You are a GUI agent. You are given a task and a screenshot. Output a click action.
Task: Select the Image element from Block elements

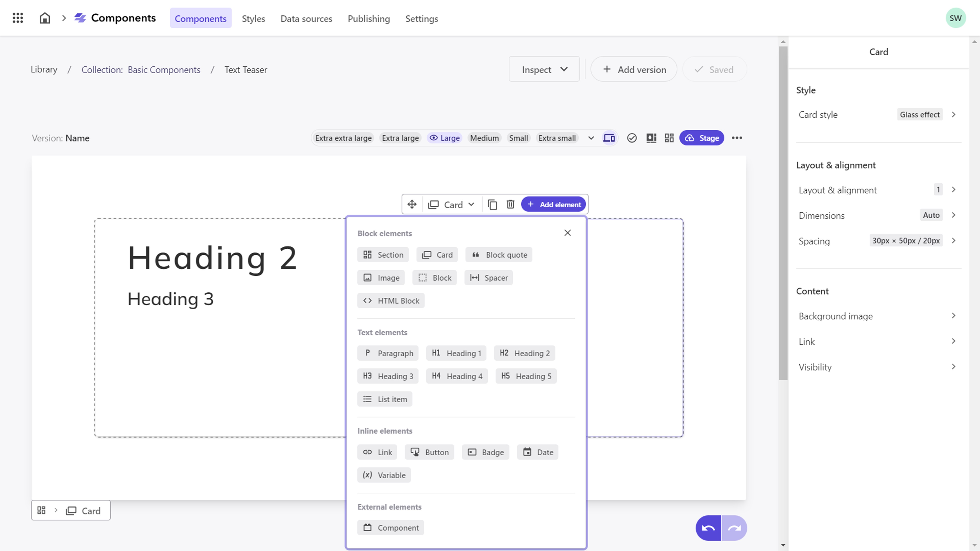pyautogui.click(x=381, y=277)
